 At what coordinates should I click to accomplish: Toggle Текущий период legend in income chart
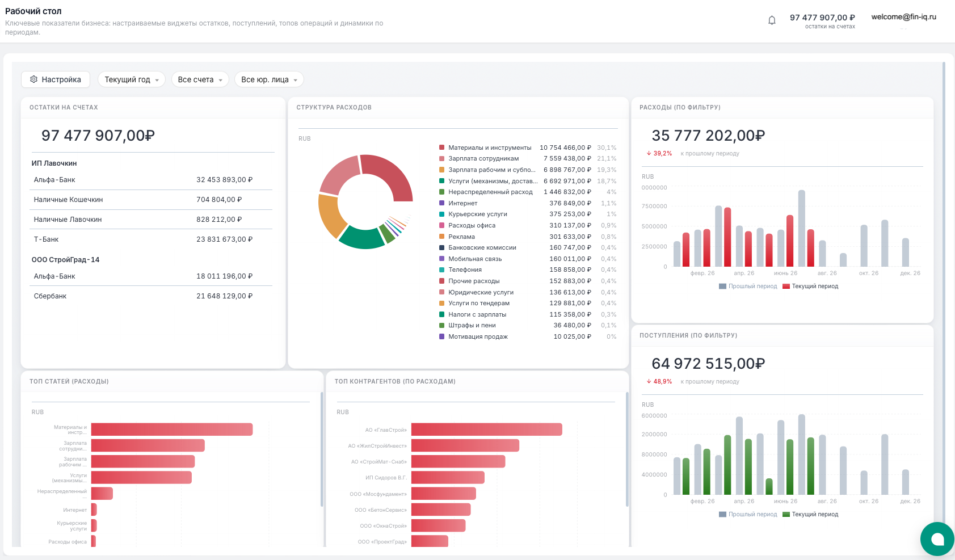(810, 515)
